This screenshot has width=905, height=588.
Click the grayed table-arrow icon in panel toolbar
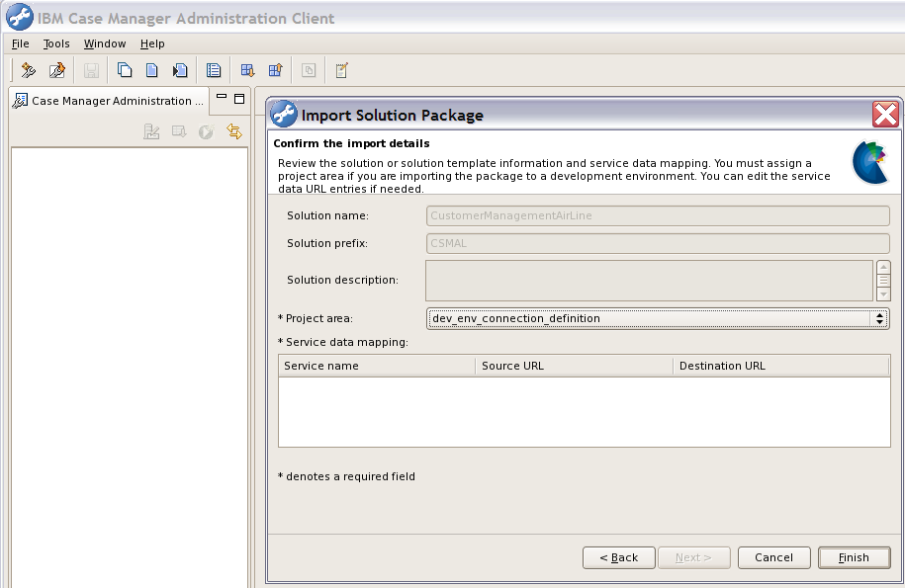pyautogui.click(x=179, y=131)
